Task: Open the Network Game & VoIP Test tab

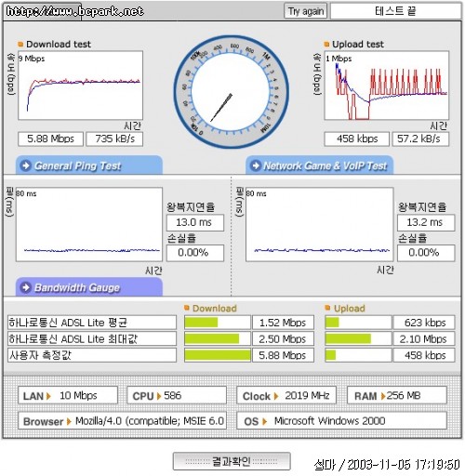Action: click(x=320, y=165)
